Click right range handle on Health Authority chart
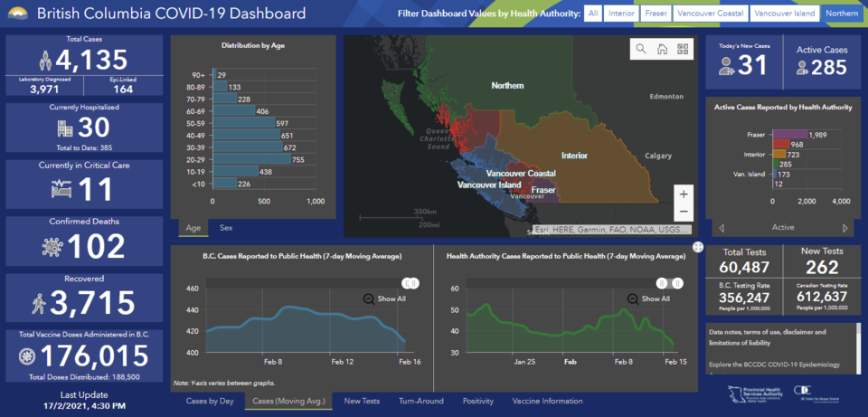Image resolution: width=868 pixels, height=417 pixels. pos(677,283)
